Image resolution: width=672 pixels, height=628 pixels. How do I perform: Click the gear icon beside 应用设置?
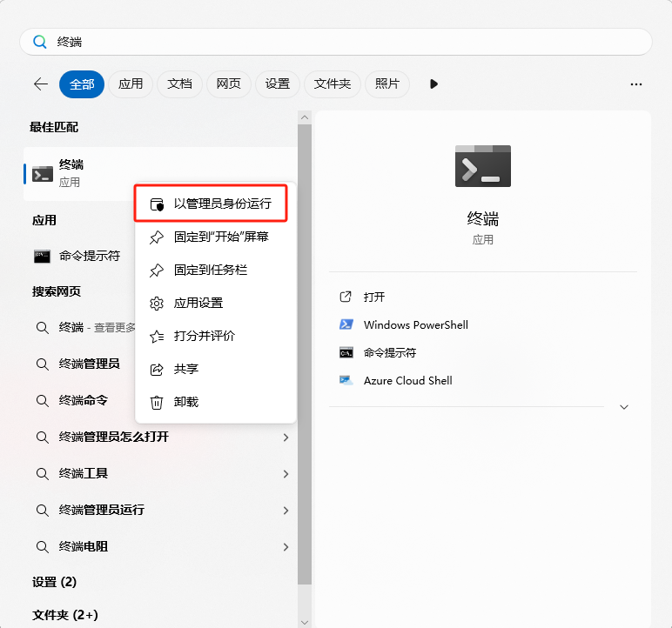157,304
